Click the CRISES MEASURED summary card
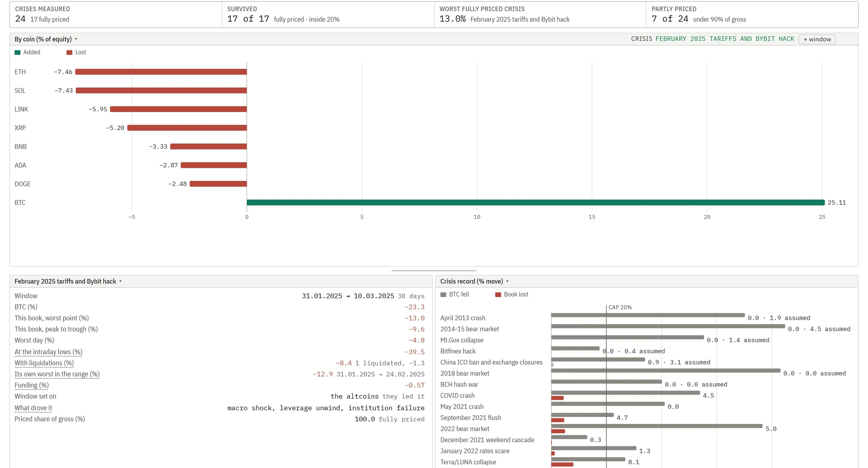 coord(116,14)
